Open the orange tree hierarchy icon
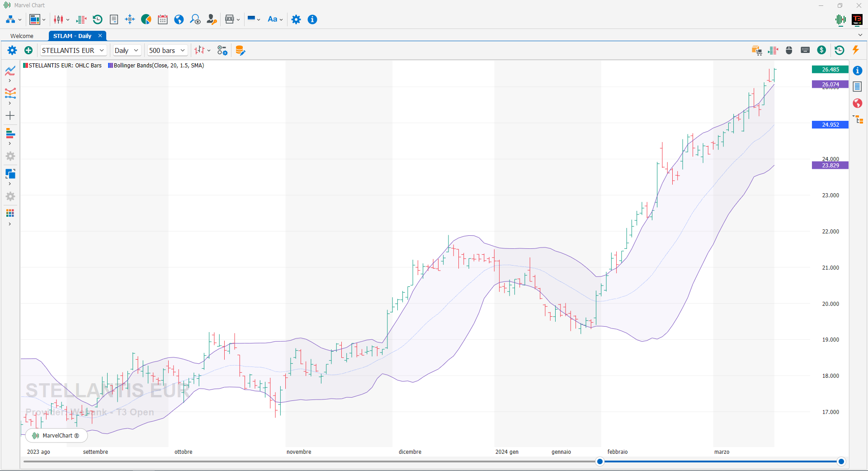The height and width of the screenshot is (471, 868). click(858, 119)
